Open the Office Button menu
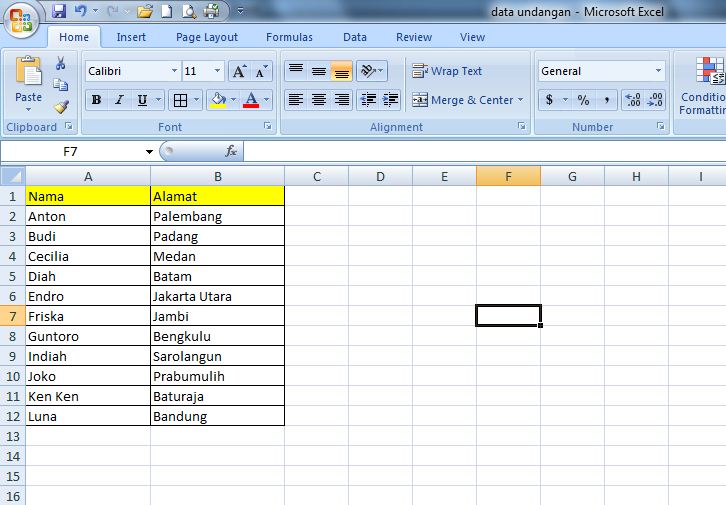This screenshot has width=726, height=505. tap(21, 20)
